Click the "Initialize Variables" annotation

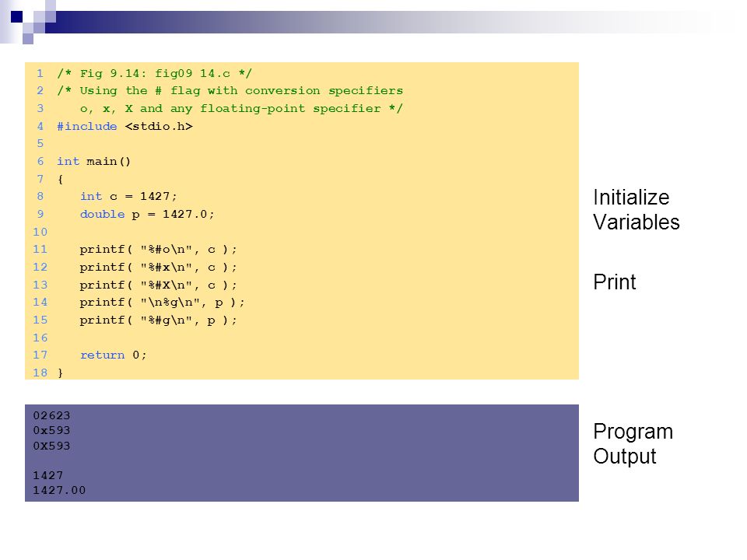(x=637, y=210)
